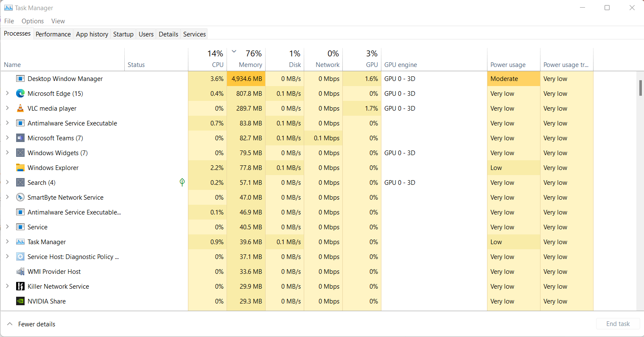The width and height of the screenshot is (644, 337).
Task: Expand the Microsoft Edge (15) process group
Action: coord(7,93)
